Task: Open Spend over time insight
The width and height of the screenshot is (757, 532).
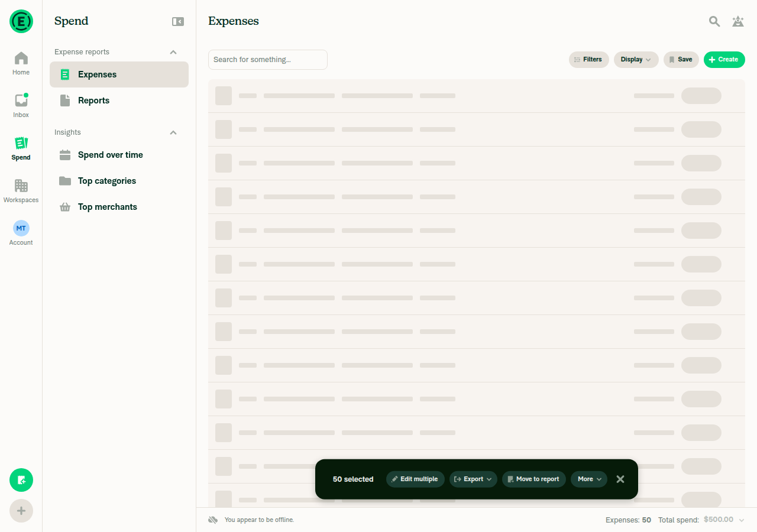Action: [119, 155]
